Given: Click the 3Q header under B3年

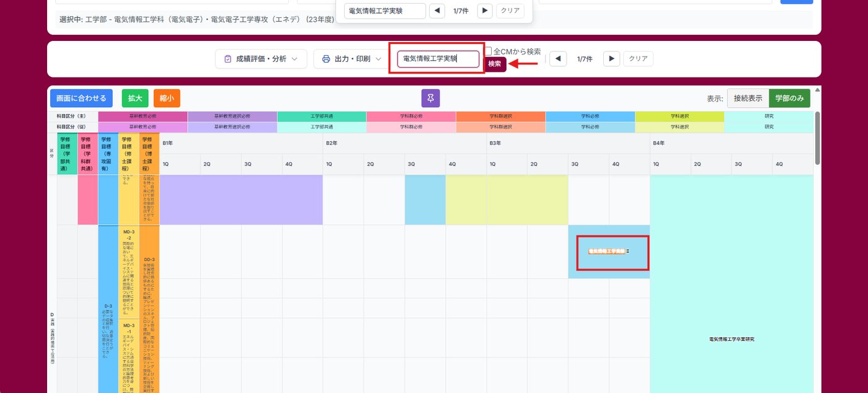Looking at the screenshot, I should click(588, 164).
